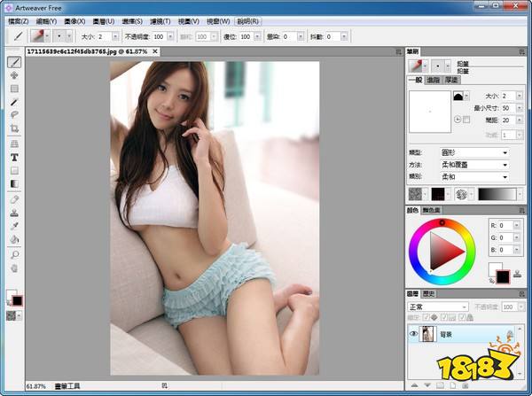Move layer down with the down arrow icon
This screenshot has width=532, height=396.
pos(427,385)
